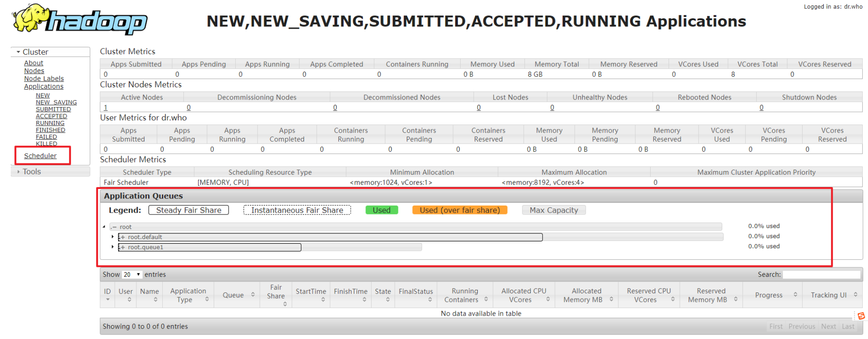Image resolution: width=868 pixels, height=339 pixels.
Task: Filter applications by RUNNING state
Action: (50, 123)
